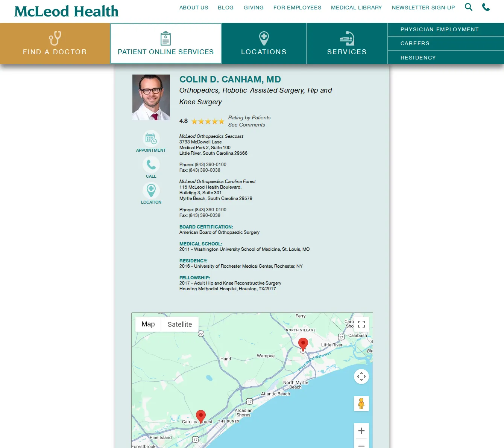Viewport: 504px width, 448px height.
Task: Click the Call phone circle icon
Action: pyautogui.click(x=151, y=165)
